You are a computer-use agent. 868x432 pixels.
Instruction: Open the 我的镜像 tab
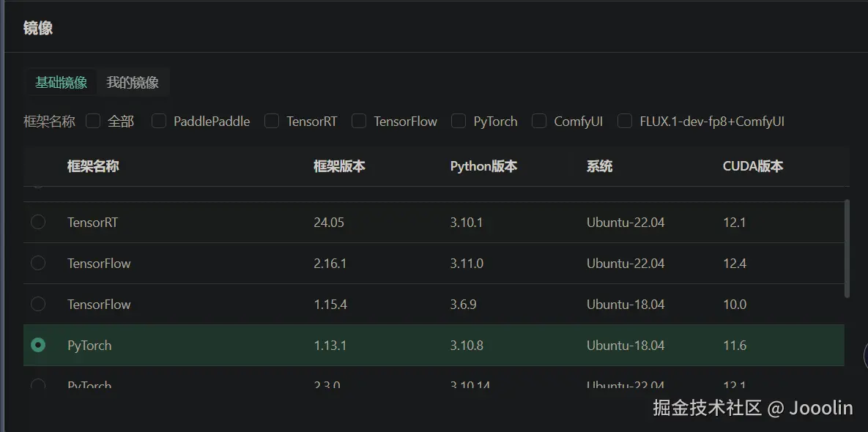coord(133,83)
